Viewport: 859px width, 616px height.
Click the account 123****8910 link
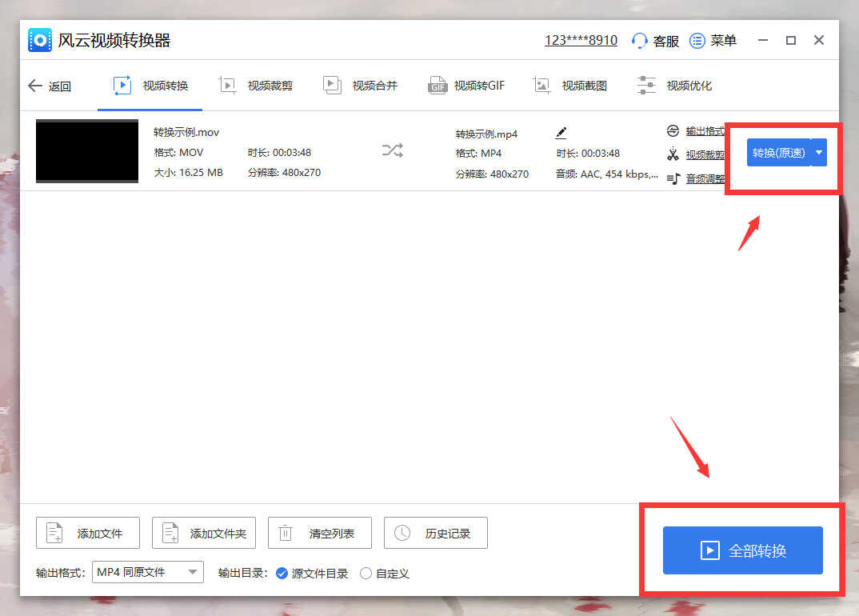pyautogui.click(x=581, y=41)
